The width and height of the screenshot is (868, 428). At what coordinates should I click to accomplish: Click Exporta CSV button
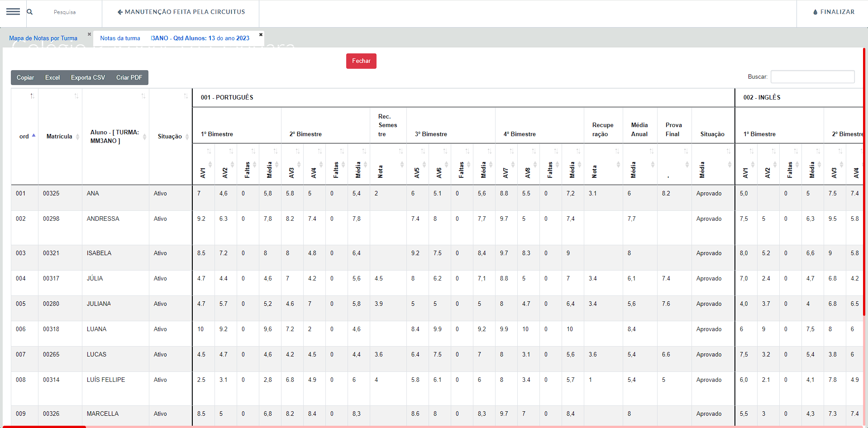point(88,77)
